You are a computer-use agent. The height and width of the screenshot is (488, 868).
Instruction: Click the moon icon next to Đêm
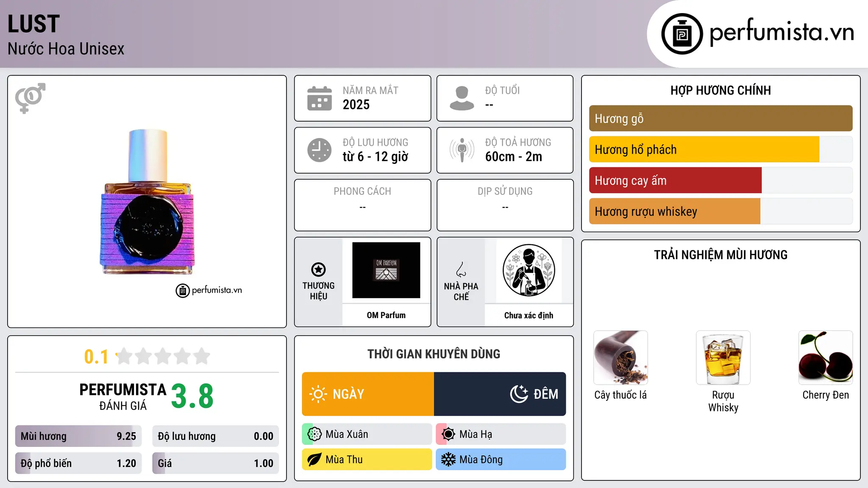click(519, 394)
